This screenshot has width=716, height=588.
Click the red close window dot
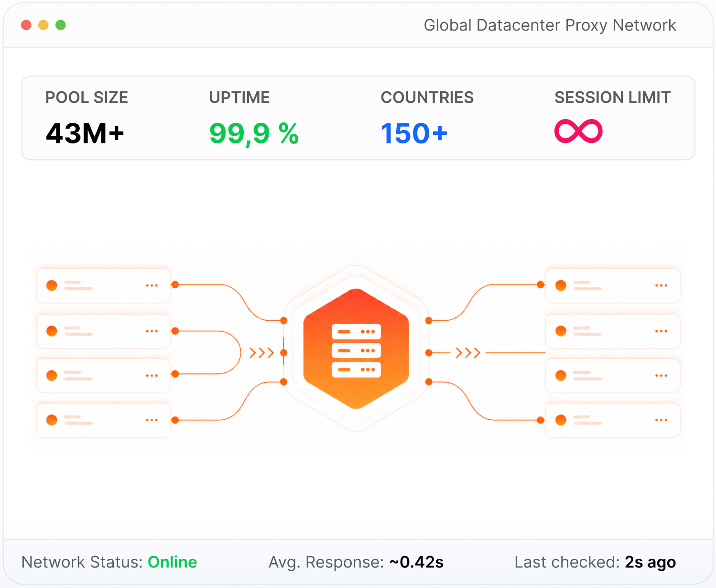point(26,25)
